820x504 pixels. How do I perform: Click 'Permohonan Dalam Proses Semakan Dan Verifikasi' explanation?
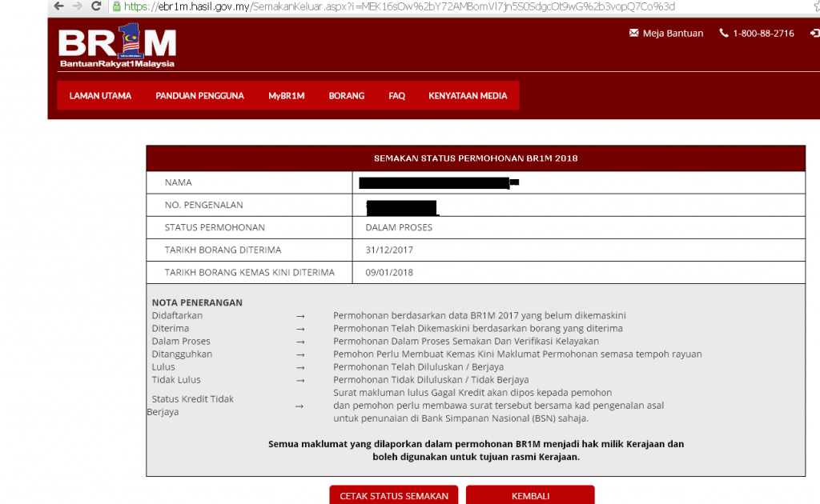pyautogui.click(x=466, y=341)
